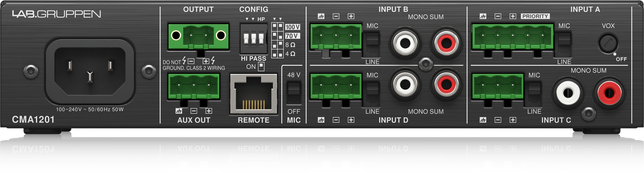Switch Input D MIC/LINE selector

tap(372, 93)
